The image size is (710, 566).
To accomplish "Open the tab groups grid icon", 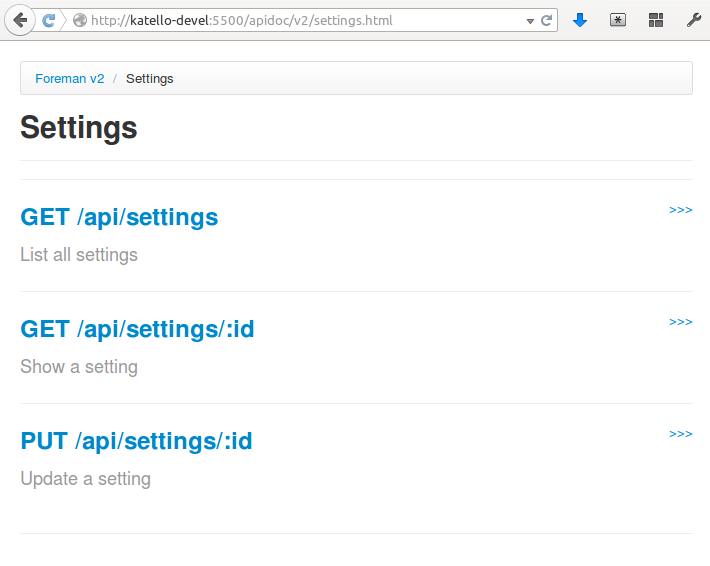I will [x=656, y=20].
